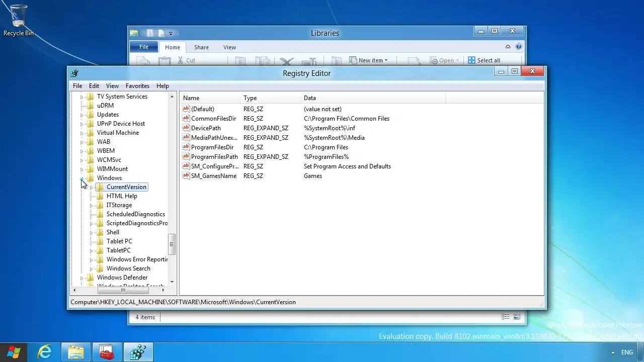Click the HTML Help folder icon
The height and width of the screenshot is (362, 644).
pyautogui.click(x=100, y=196)
